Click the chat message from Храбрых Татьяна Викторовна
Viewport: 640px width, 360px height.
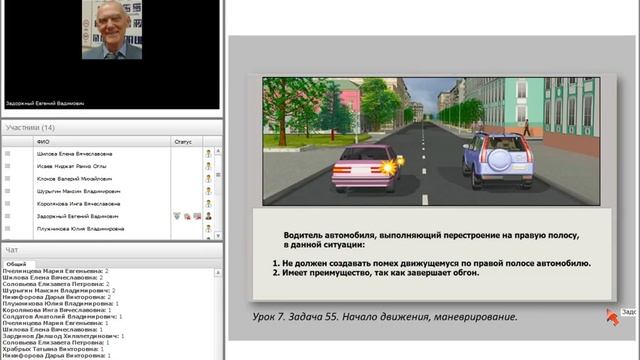pyautogui.click(x=53, y=349)
